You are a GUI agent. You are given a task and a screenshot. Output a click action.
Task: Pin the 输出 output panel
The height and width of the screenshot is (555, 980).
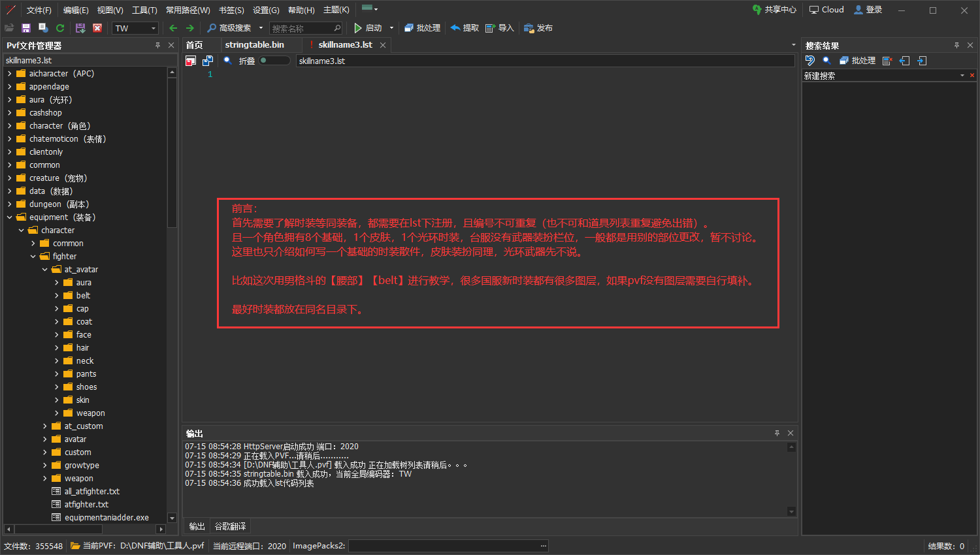pos(777,433)
